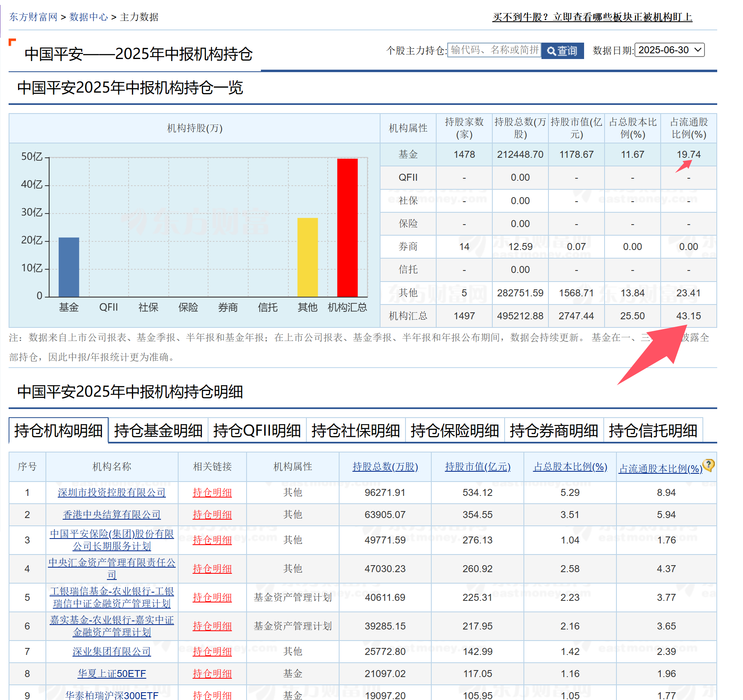The width and height of the screenshot is (743, 700).
Task: Open 深业集团有限公司 institution link
Action: point(112,651)
